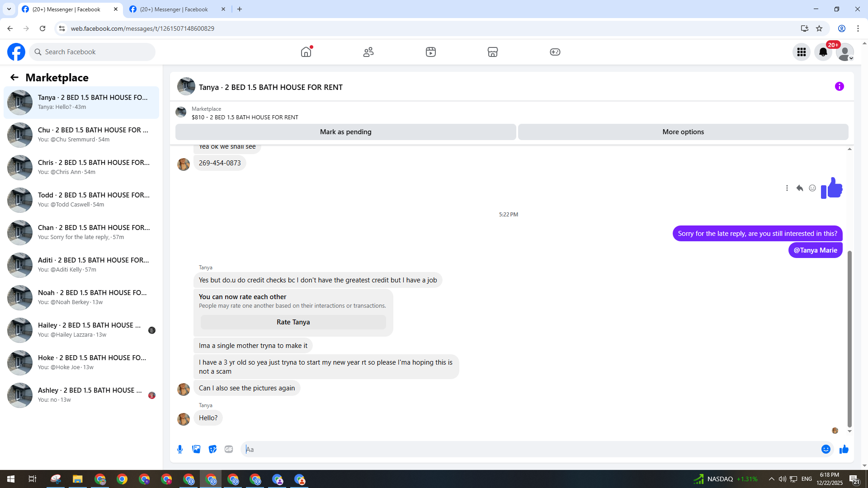The image size is (868, 488).
Task: Open the sticker picker icon
Action: tap(212, 449)
